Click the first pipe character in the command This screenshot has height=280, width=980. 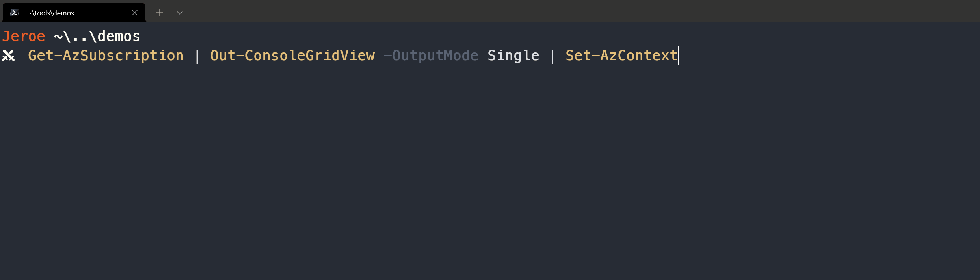pos(197,55)
